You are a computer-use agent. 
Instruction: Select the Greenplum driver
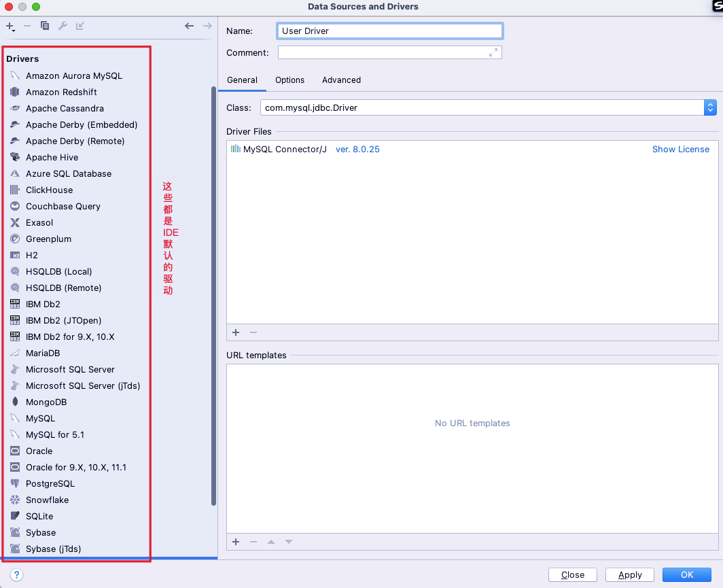pos(48,239)
